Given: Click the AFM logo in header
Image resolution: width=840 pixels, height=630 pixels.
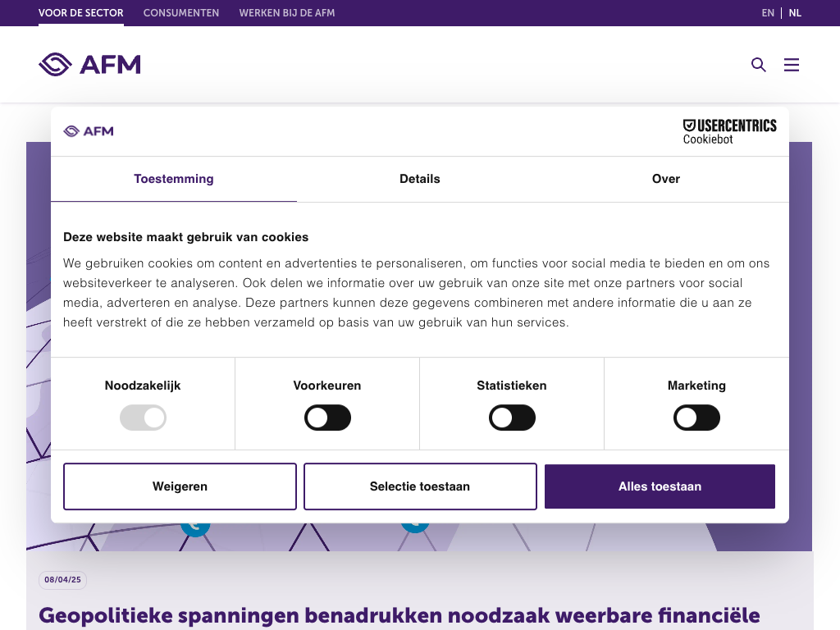Looking at the screenshot, I should pyautogui.click(x=89, y=64).
